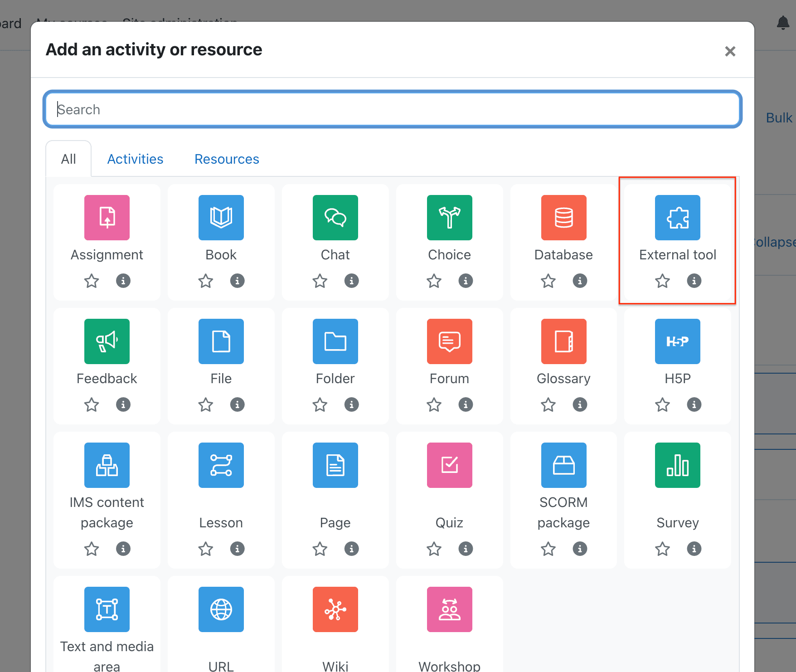Image resolution: width=796 pixels, height=672 pixels.
Task: Star Feedback as favourite
Action: (92, 404)
